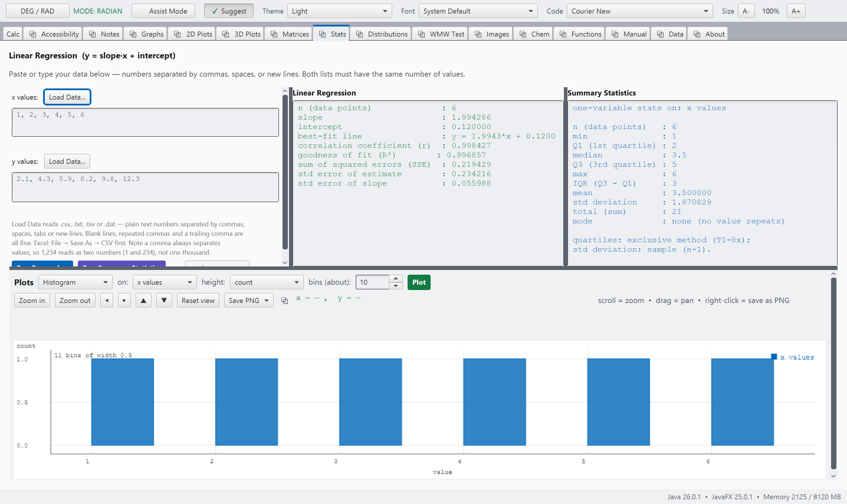847x504 pixels.
Task: Click the Memory 2125 / 8120 MB status
Action: click(802, 497)
